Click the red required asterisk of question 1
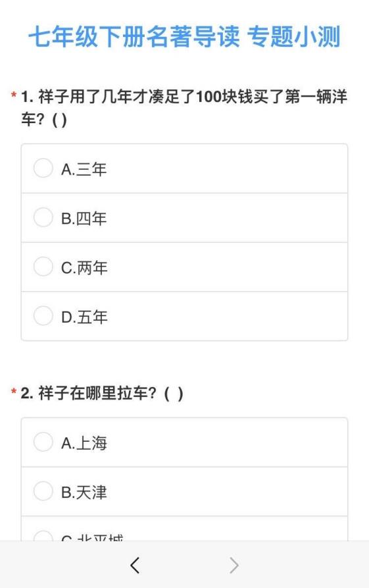This screenshot has height=588, width=369. [x=14, y=95]
